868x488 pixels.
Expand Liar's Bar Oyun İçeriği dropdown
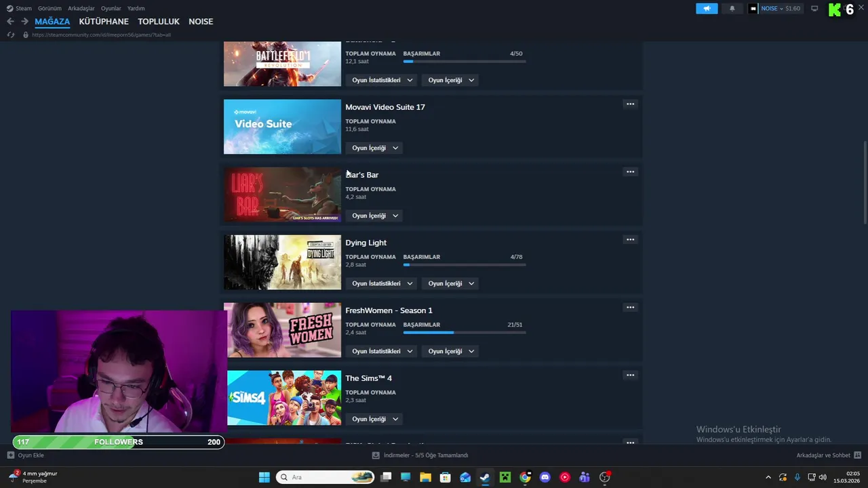tap(375, 216)
